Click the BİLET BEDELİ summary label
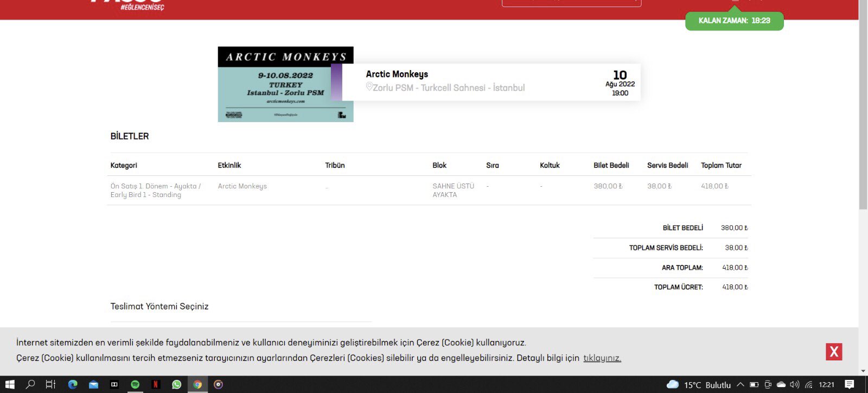868x393 pixels. tap(683, 228)
